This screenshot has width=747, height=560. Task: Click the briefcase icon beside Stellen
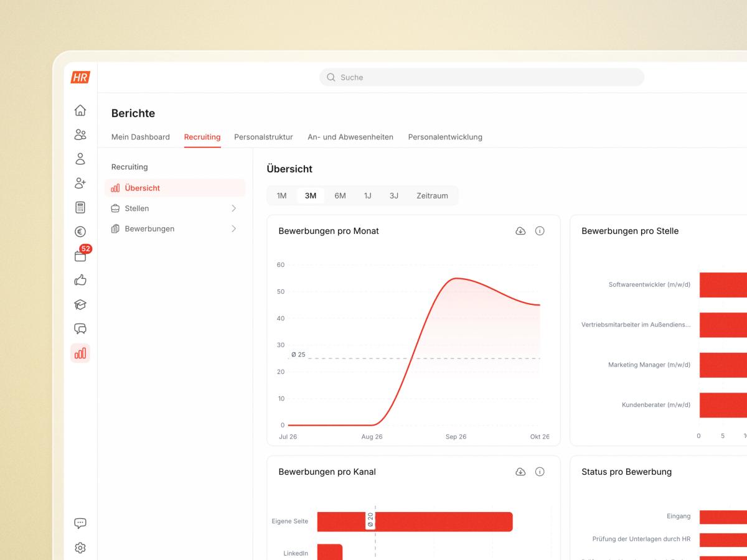[x=115, y=208]
